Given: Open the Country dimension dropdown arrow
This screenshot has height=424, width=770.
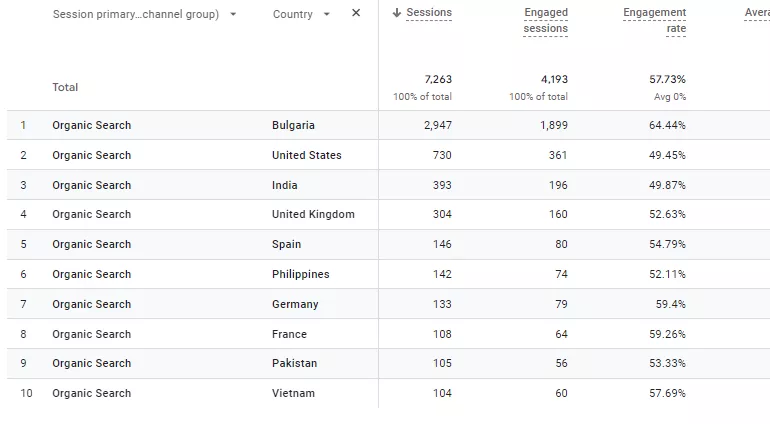Looking at the screenshot, I should pyautogui.click(x=327, y=14).
